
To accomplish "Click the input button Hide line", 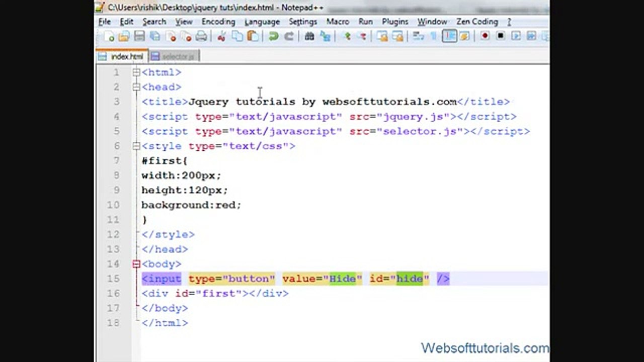I will pyautogui.click(x=295, y=279).
